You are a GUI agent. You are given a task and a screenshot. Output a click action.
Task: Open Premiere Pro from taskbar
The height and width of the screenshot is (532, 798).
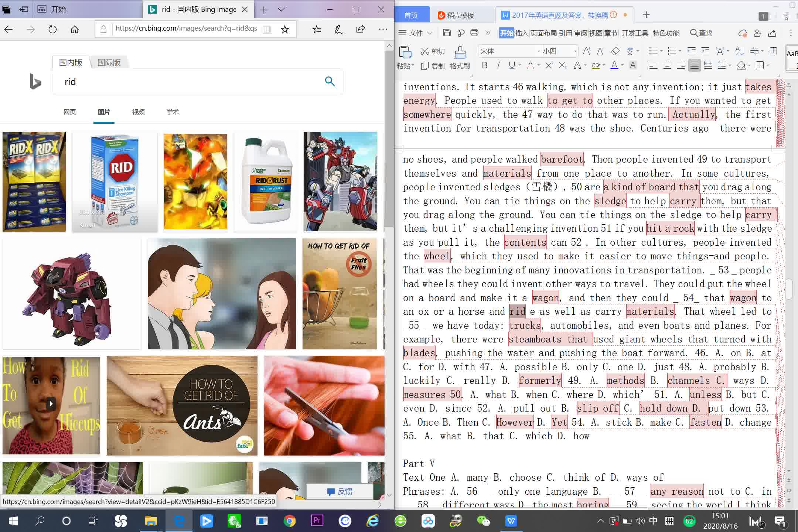point(317,521)
